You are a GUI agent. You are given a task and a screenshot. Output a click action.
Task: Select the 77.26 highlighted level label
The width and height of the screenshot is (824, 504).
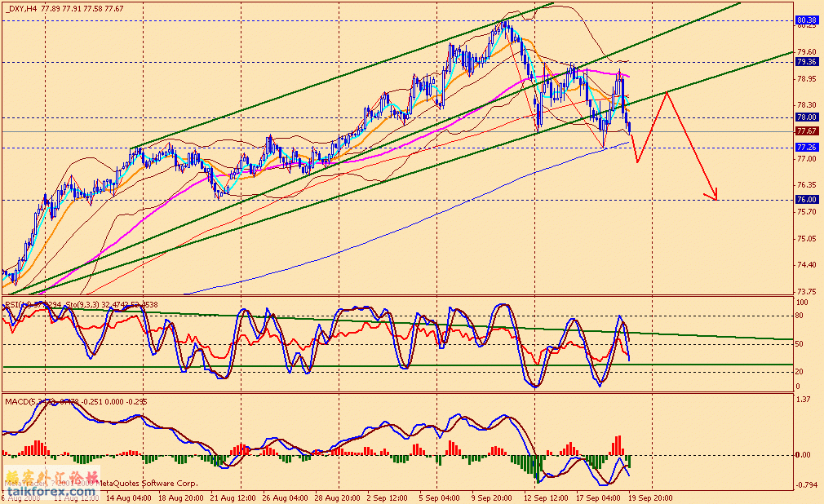click(x=807, y=147)
